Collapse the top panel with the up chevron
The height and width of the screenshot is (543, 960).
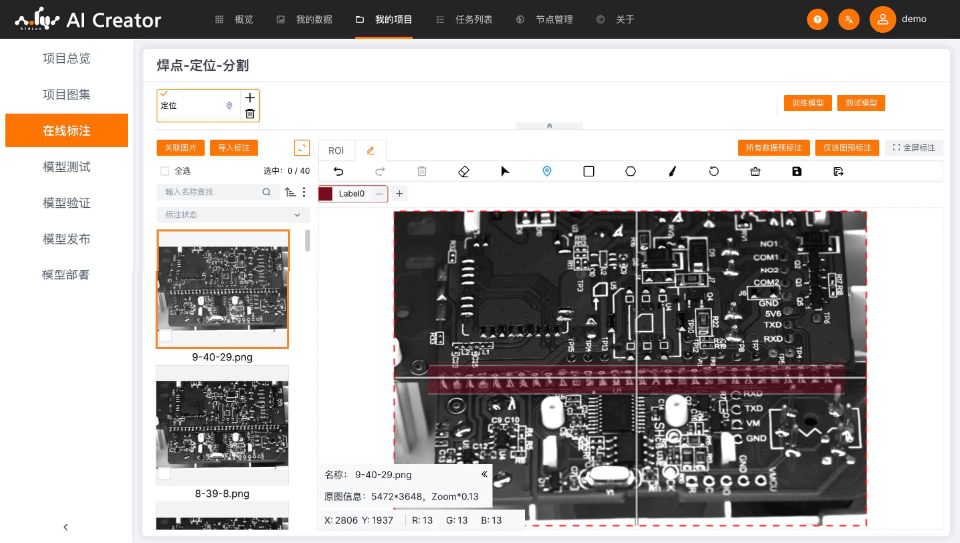coord(549,126)
